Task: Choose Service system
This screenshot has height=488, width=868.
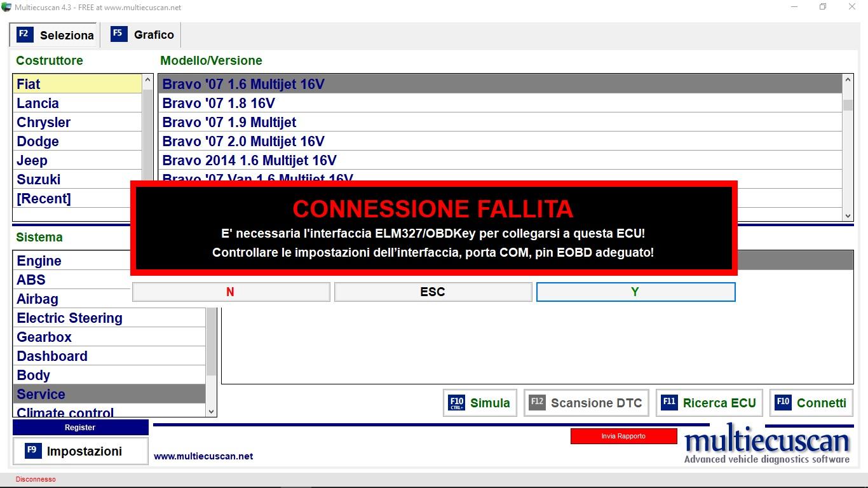Action: pos(109,394)
